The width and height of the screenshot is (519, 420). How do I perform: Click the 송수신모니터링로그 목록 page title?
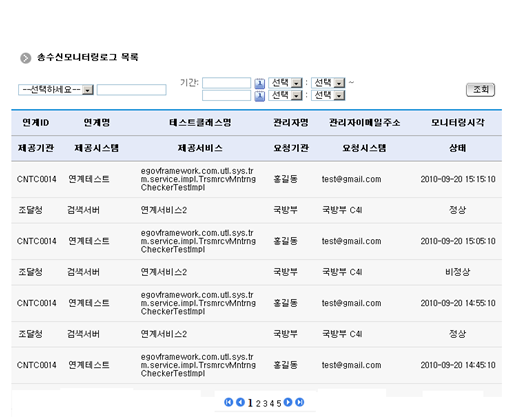tap(87, 57)
